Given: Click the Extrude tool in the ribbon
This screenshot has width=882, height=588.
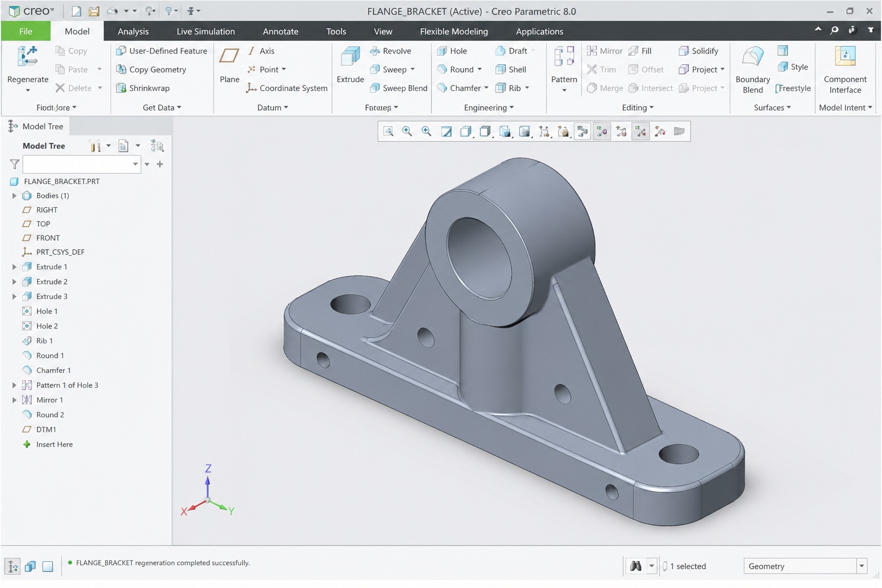Looking at the screenshot, I should [x=350, y=65].
